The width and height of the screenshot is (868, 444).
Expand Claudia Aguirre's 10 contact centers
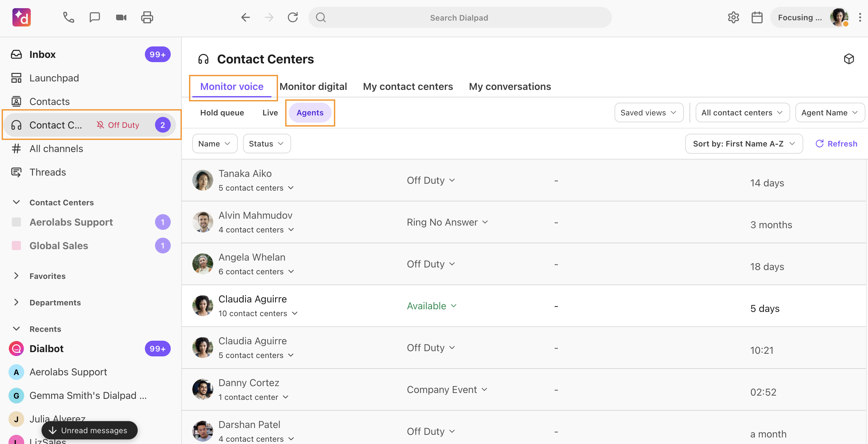pos(258,313)
